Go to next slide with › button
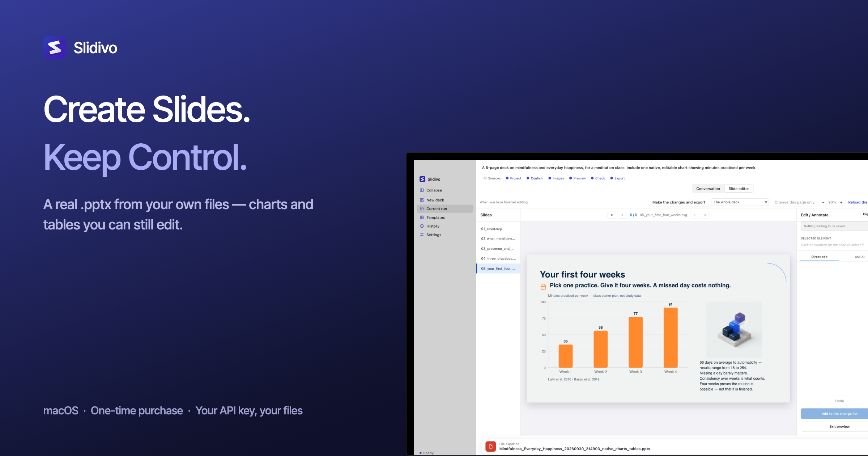Screen dimensions: 868x456 (695, 215)
